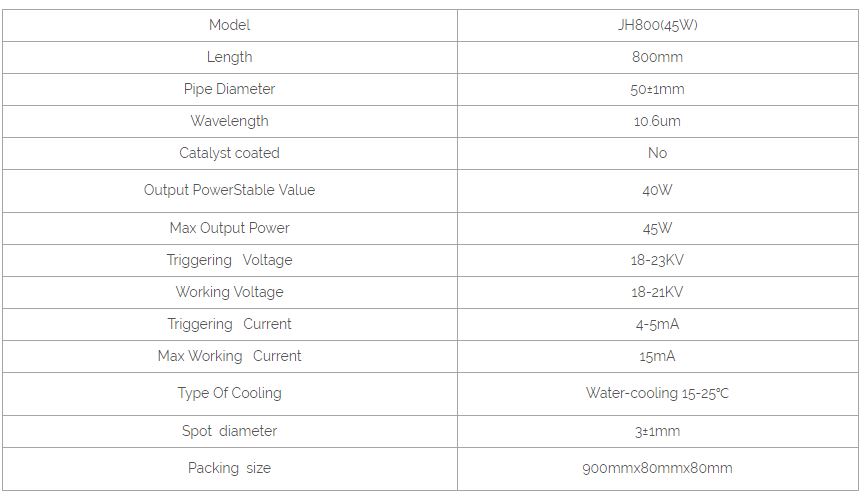This screenshot has height=496, width=866.
Task: Select the 10.6um wavelength value
Action: pyautogui.click(x=657, y=121)
